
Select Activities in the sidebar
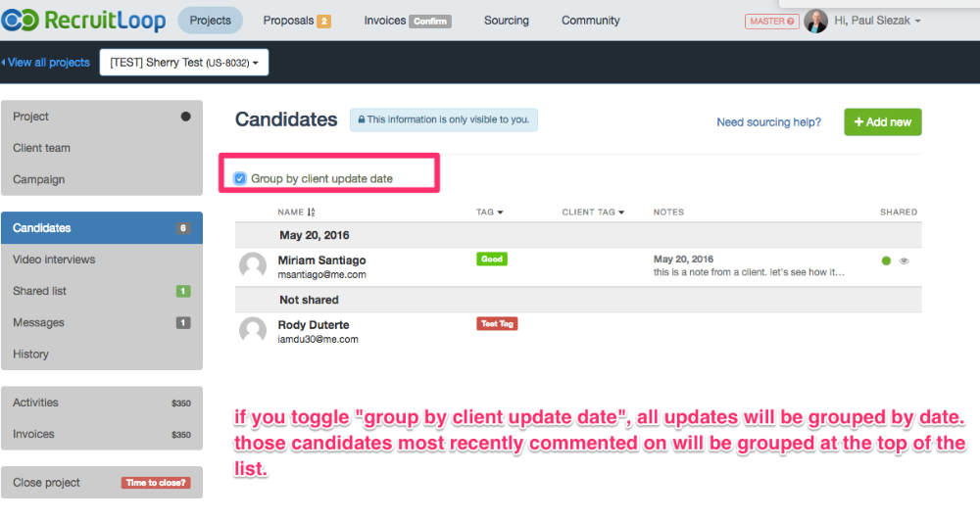[102, 403]
